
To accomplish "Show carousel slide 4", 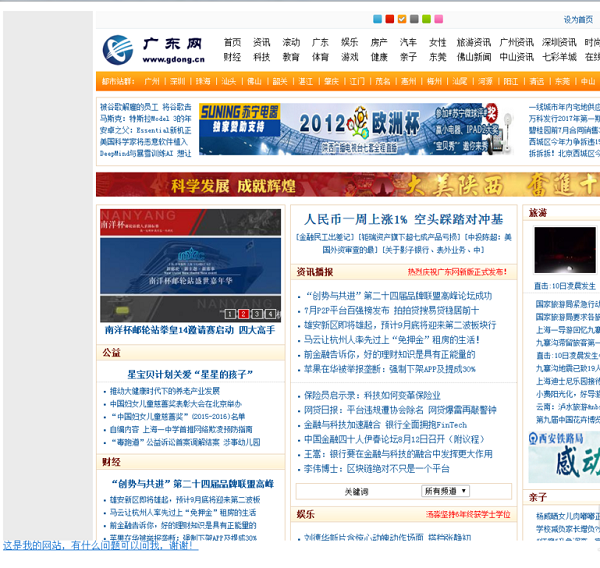I will pos(269,314).
